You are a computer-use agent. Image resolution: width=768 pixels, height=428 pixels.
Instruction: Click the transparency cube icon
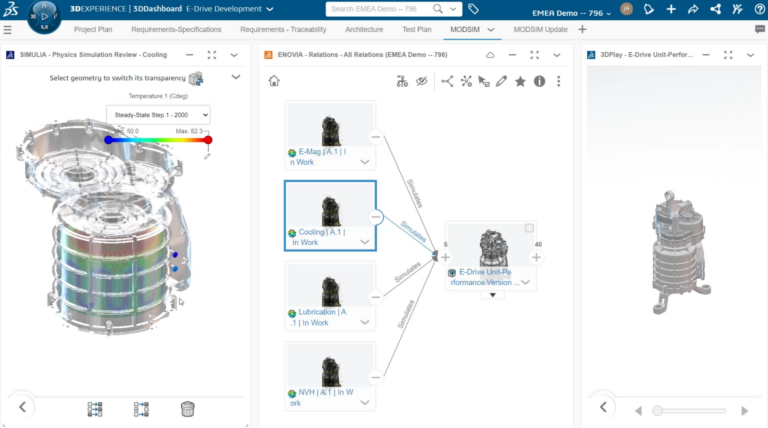196,78
